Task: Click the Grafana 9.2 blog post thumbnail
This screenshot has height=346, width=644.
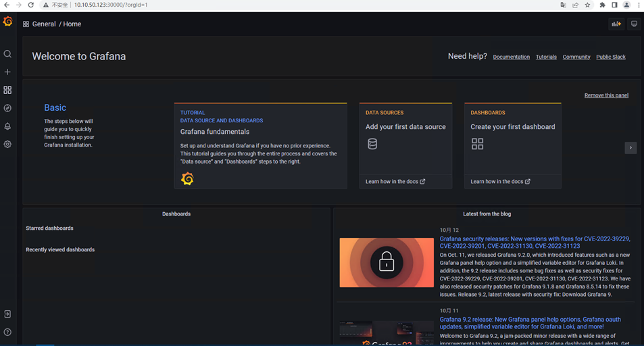Action: tap(387, 333)
